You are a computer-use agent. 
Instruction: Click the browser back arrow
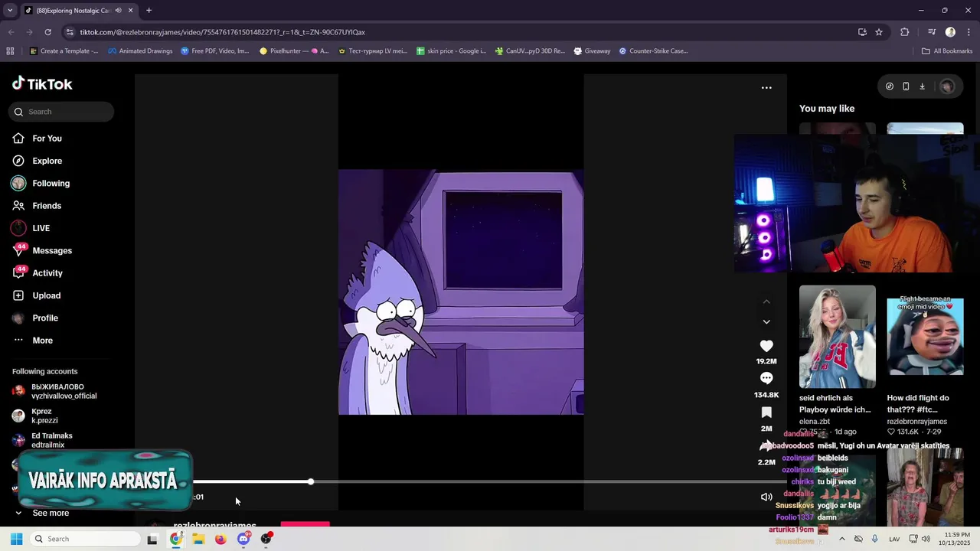coord(11,32)
